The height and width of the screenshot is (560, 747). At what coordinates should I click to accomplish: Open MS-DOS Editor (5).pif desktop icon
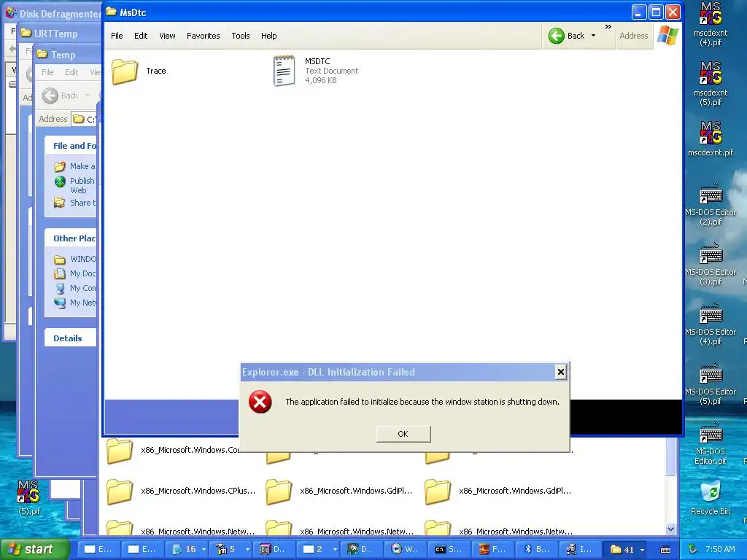click(711, 384)
